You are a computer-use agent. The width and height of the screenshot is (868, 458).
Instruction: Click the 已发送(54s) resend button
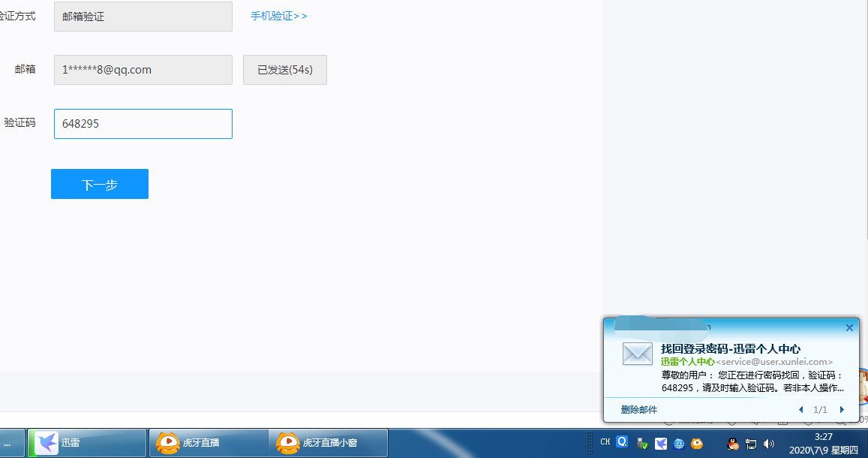tap(284, 69)
